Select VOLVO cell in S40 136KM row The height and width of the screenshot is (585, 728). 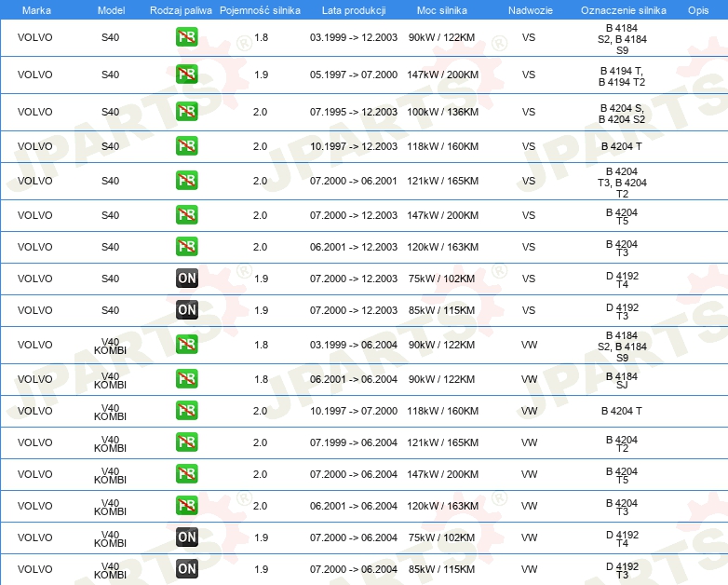(34, 112)
